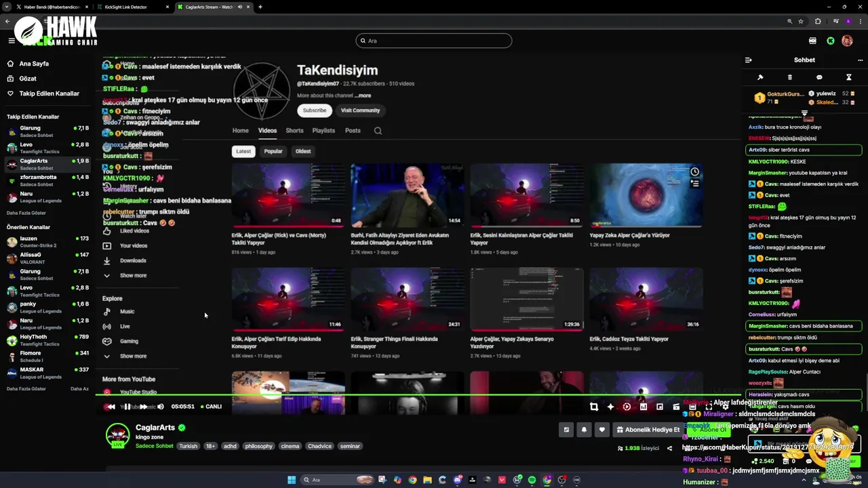The width and height of the screenshot is (868, 488).
Task: Switch to the KickSight Link Detector tab
Action: (132, 7)
